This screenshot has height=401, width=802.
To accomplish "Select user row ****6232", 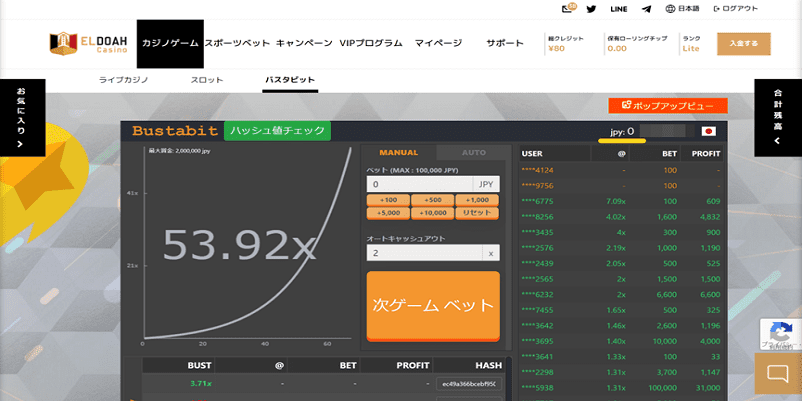I will (x=621, y=295).
